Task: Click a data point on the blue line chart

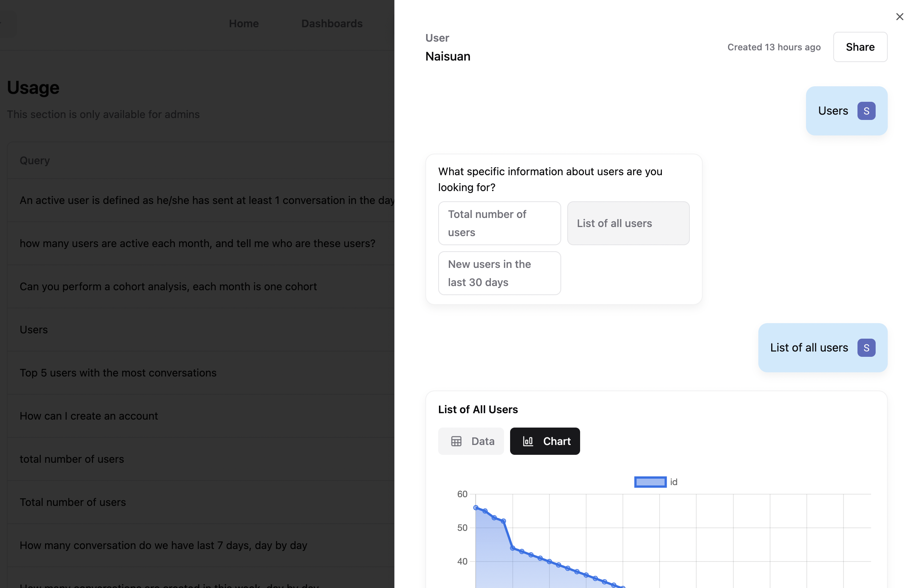Action: pos(476,507)
